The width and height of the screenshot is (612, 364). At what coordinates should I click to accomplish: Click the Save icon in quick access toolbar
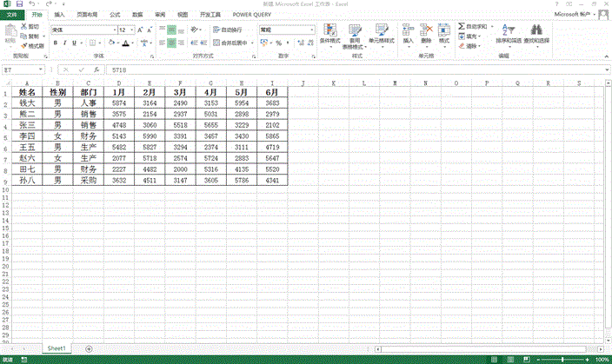pos(21,4)
